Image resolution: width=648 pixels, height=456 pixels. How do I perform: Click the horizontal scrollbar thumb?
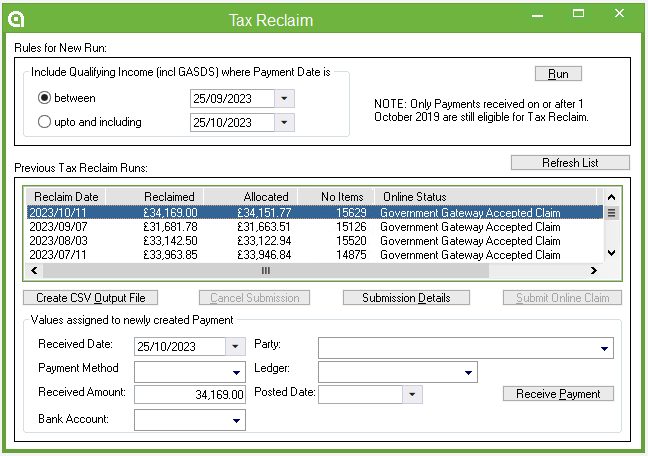pos(266,270)
